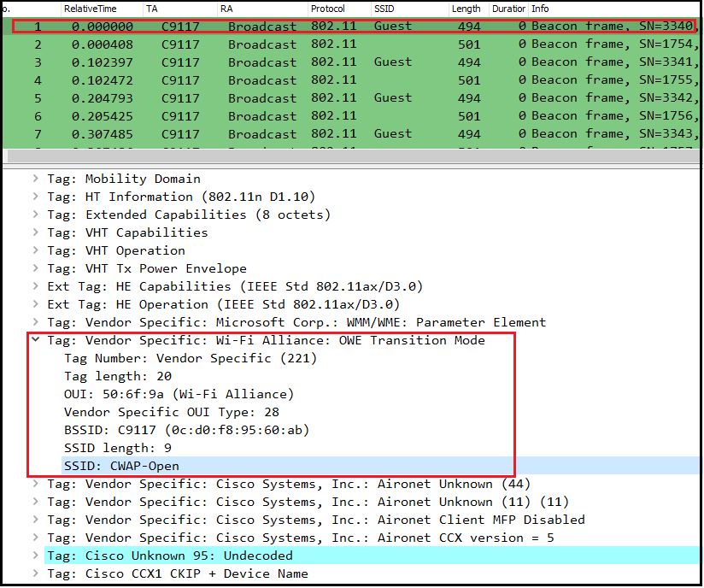Screen dimensions: 704x588
Task: Select packet 1 in the packet list
Action: [x=256, y=26]
